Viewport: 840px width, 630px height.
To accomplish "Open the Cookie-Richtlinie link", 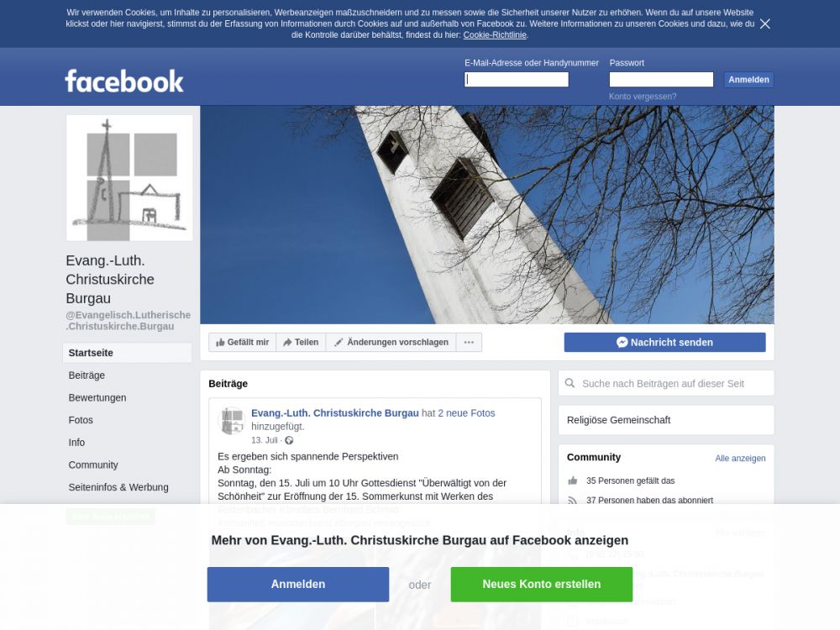I will [495, 34].
